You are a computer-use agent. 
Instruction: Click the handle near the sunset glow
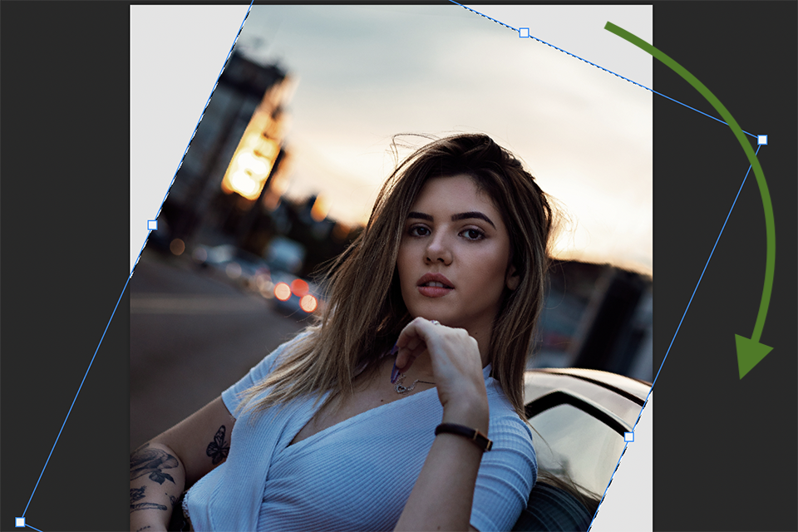coord(154,223)
